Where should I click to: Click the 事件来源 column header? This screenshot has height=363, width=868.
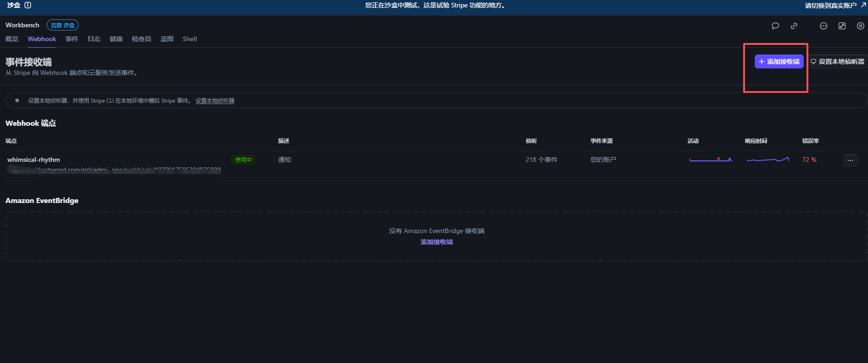[602, 141]
